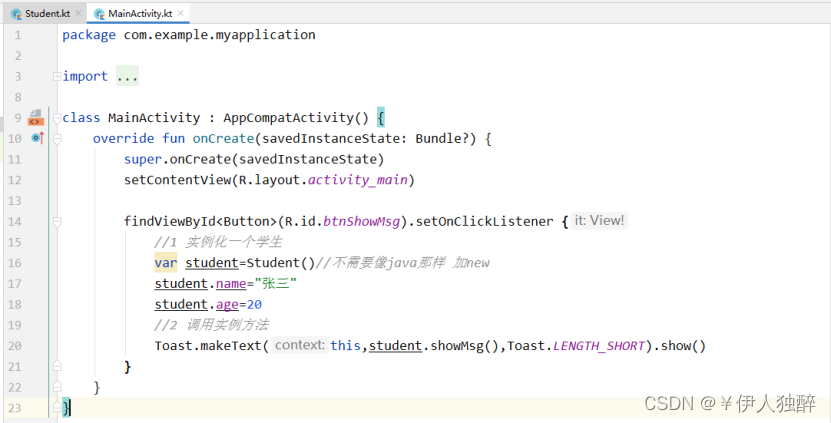
Task: Click the comment '//1 实例化一个学生'
Action: click(218, 242)
